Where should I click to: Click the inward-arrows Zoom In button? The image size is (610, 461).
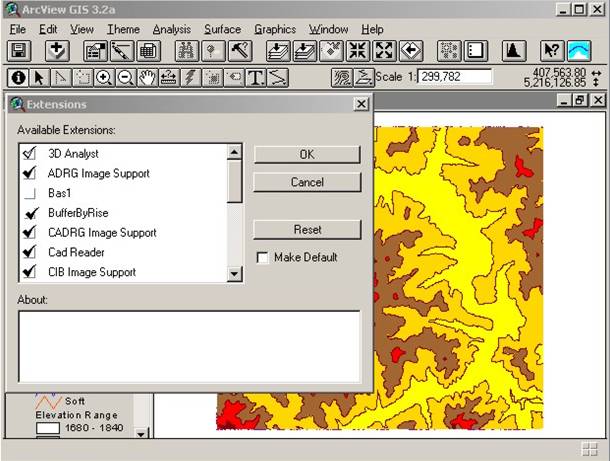coord(358,51)
